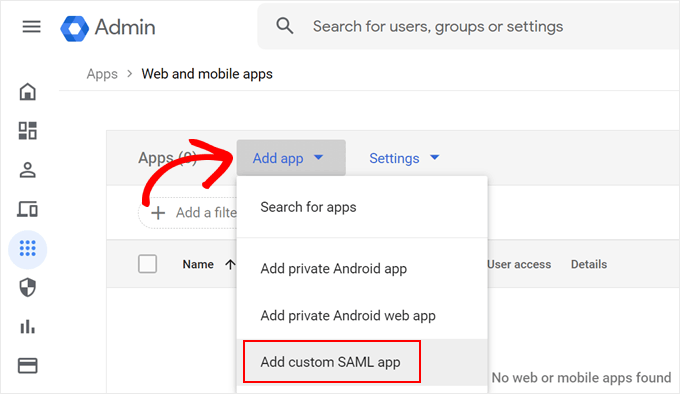Image resolution: width=680 pixels, height=394 pixels.
Task: Select Add private Android web app
Action: (x=362, y=316)
